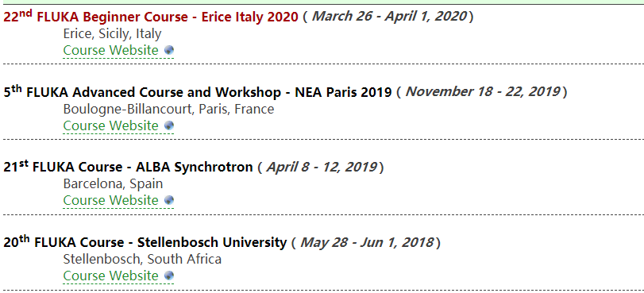The width and height of the screenshot is (644, 293).
Task: Click the Barcelona, Spain location text
Action: 113,183
